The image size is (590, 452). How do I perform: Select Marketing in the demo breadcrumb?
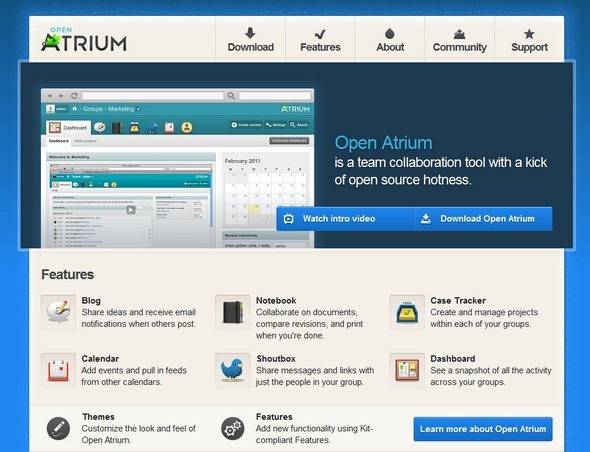[x=121, y=109]
